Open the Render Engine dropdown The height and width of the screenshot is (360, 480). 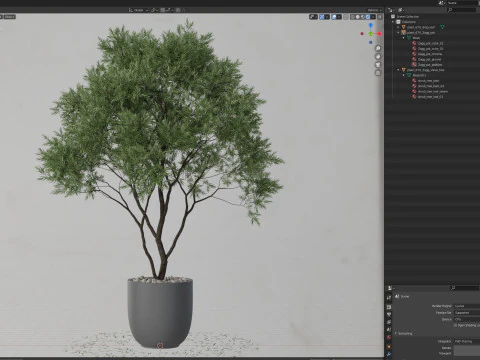[x=467, y=306]
